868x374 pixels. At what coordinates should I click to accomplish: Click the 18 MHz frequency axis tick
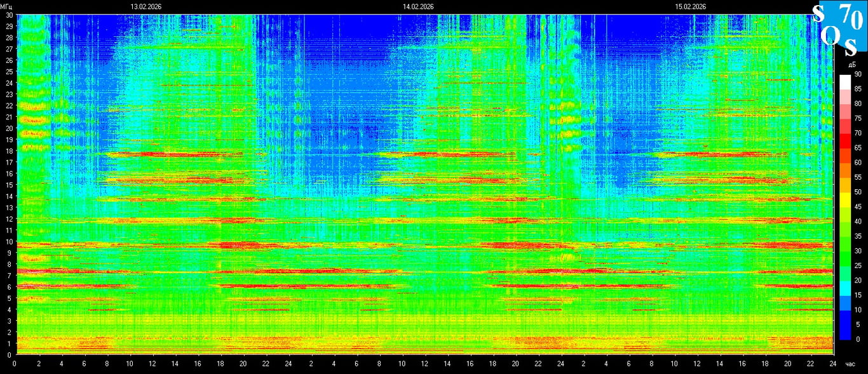click(x=9, y=151)
